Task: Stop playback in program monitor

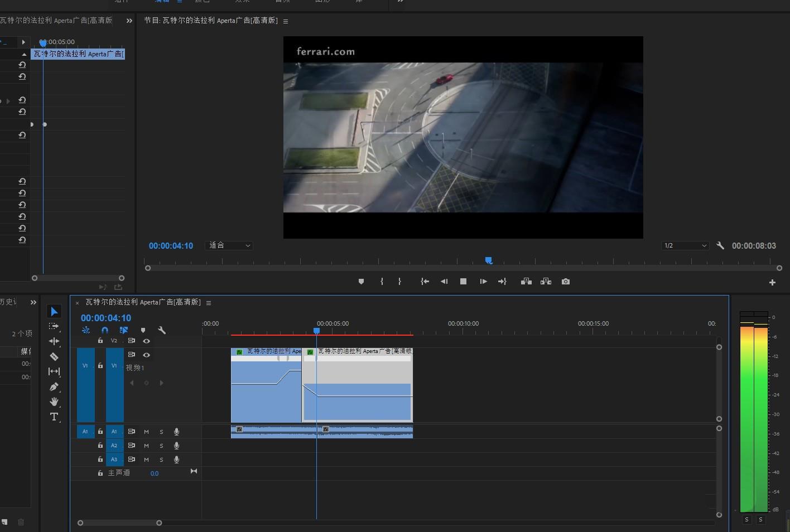Action: [463, 282]
